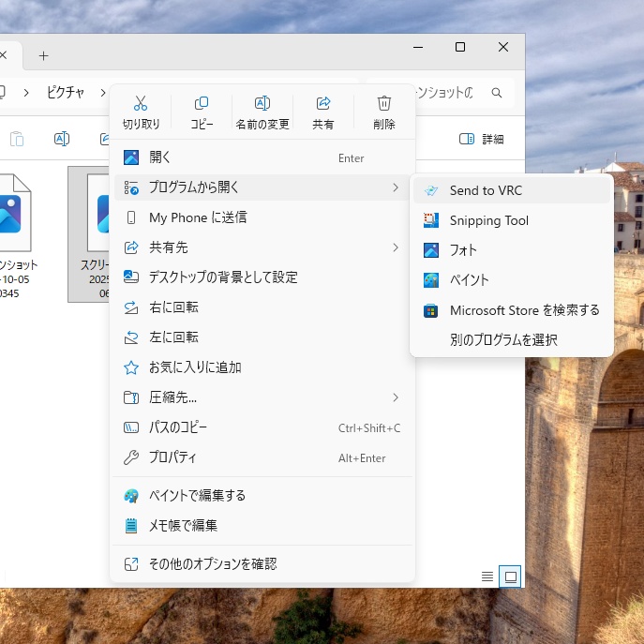644x644 pixels.
Task: Expand the chevron before ピクチャ
Action: point(26,93)
